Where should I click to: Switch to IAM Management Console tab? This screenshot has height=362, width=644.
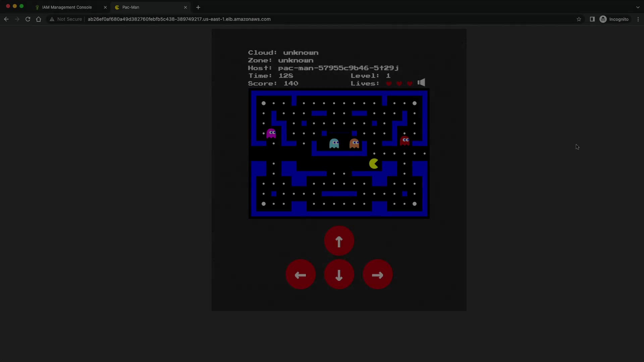coord(67,7)
